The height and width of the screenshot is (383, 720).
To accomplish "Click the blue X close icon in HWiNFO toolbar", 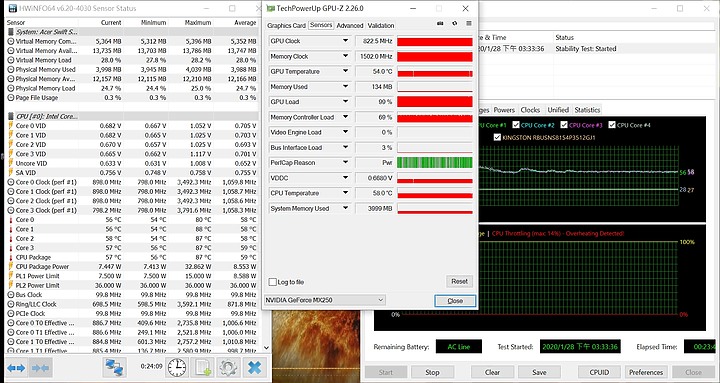I will [254, 367].
